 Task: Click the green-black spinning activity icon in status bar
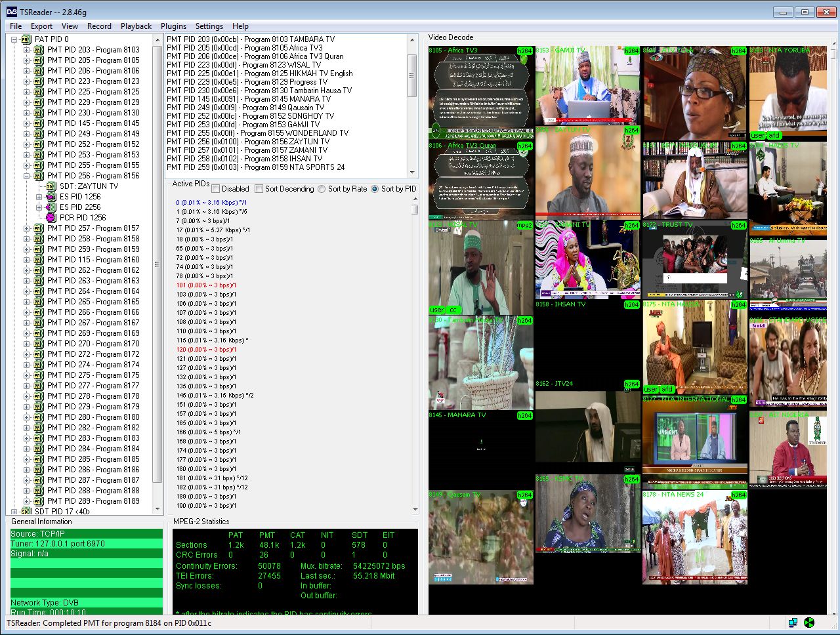[809, 623]
